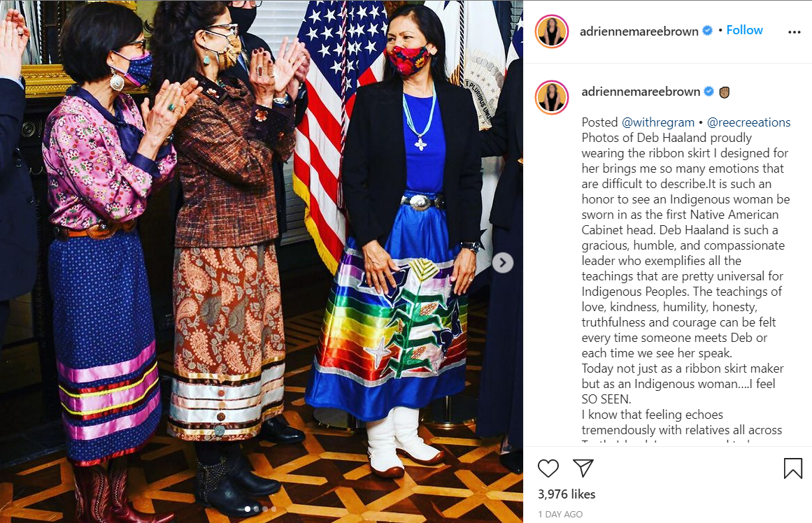812x523 pixels.
Task: Open the 1 DAY AGO timestamp link
Action: pyautogui.click(x=560, y=514)
